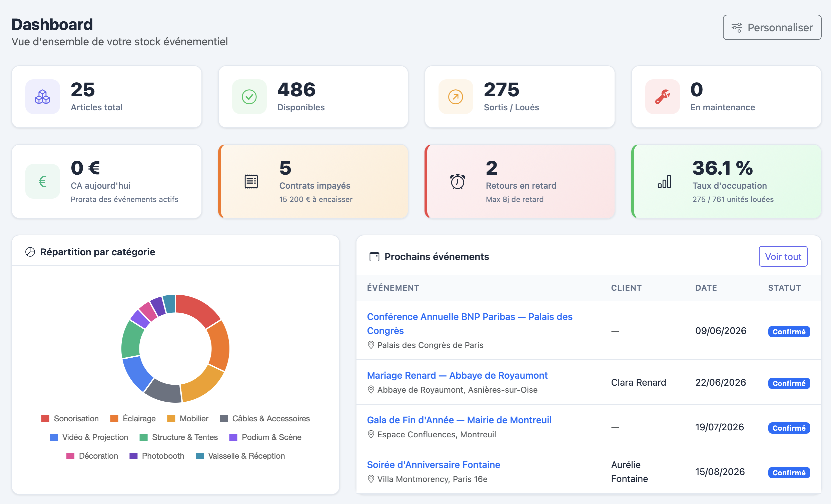Click the location pin for Villa Montmorency
This screenshot has height=504, width=831.
tap(370, 479)
